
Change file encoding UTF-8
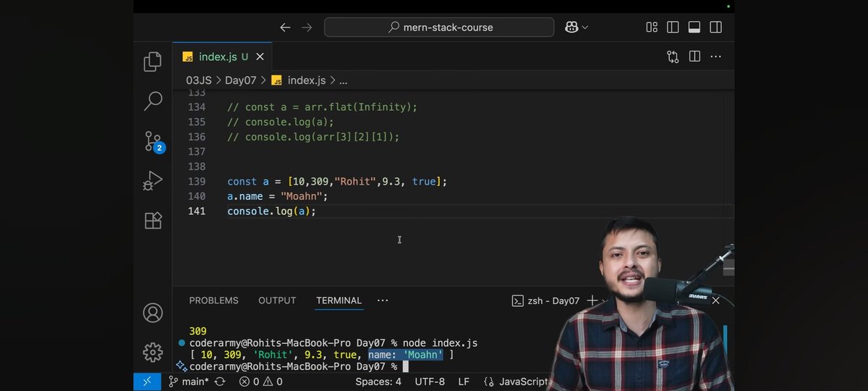[x=431, y=382]
